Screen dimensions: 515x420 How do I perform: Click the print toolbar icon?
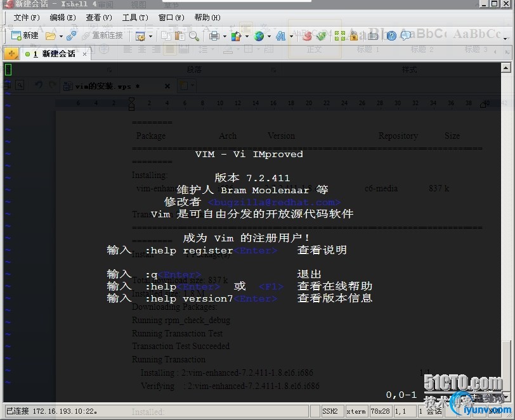[214, 35]
